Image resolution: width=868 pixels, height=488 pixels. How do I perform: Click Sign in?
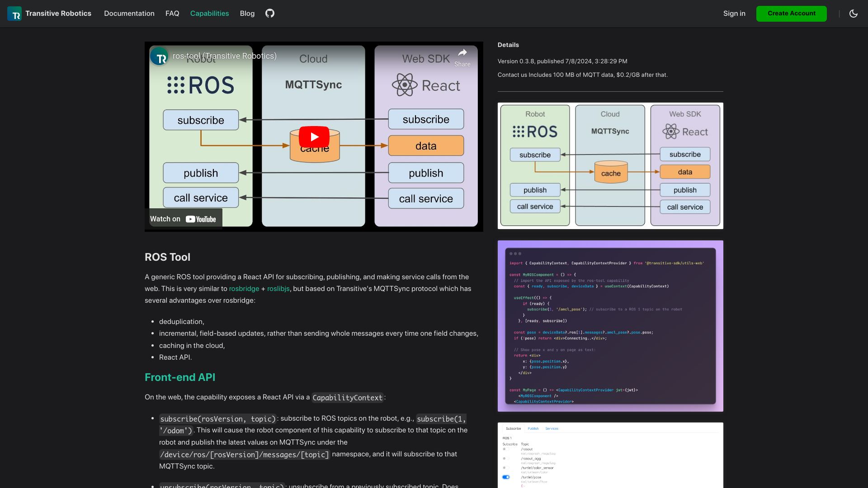point(734,14)
